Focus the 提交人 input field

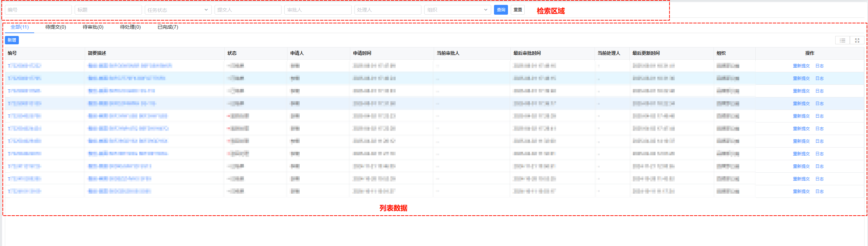pyautogui.click(x=248, y=10)
